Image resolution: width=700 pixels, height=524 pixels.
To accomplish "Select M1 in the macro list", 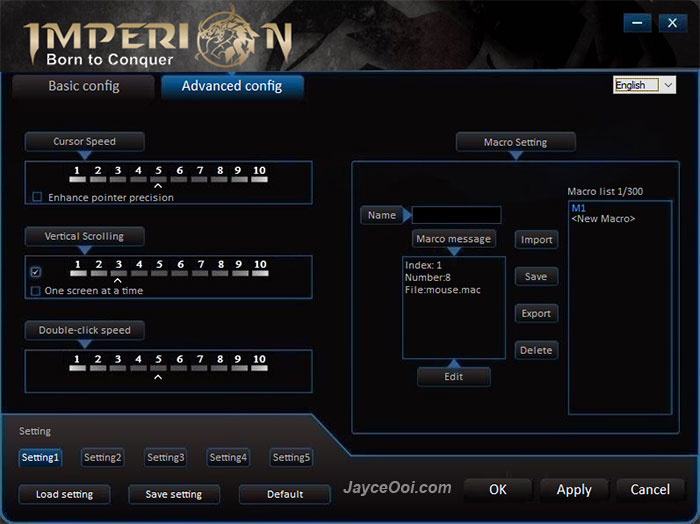I will tap(578, 208).
